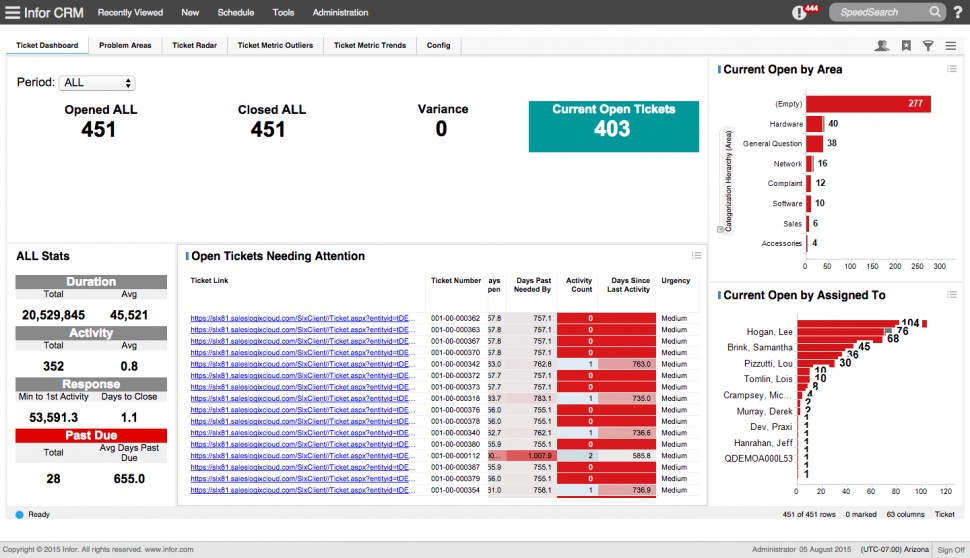Click the '63 columns' status text
970x558 pixels.
(905, 514)
